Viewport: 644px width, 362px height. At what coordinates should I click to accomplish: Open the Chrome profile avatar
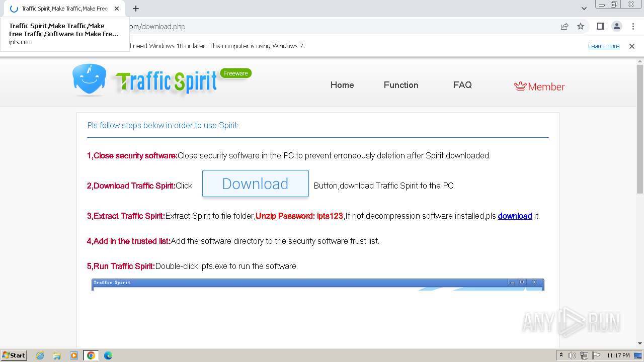click(x=616, y=26)
